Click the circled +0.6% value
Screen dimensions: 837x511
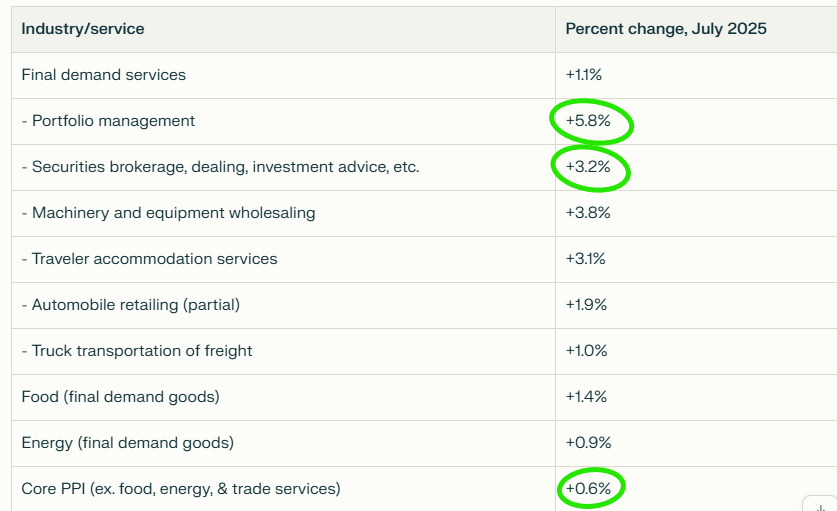click(x=588, y=489)
